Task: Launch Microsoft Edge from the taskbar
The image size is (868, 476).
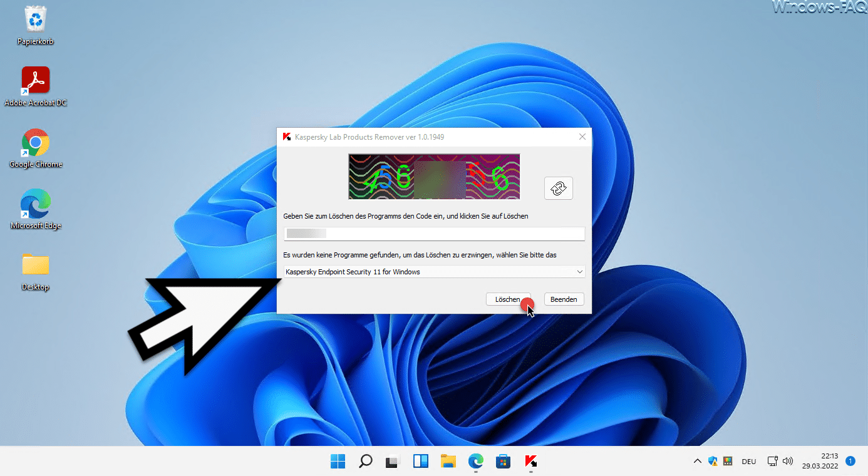Action: click(475, 462)
